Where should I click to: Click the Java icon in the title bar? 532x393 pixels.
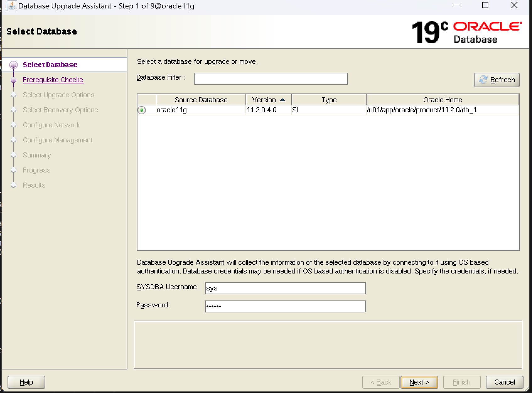[12, 6]
